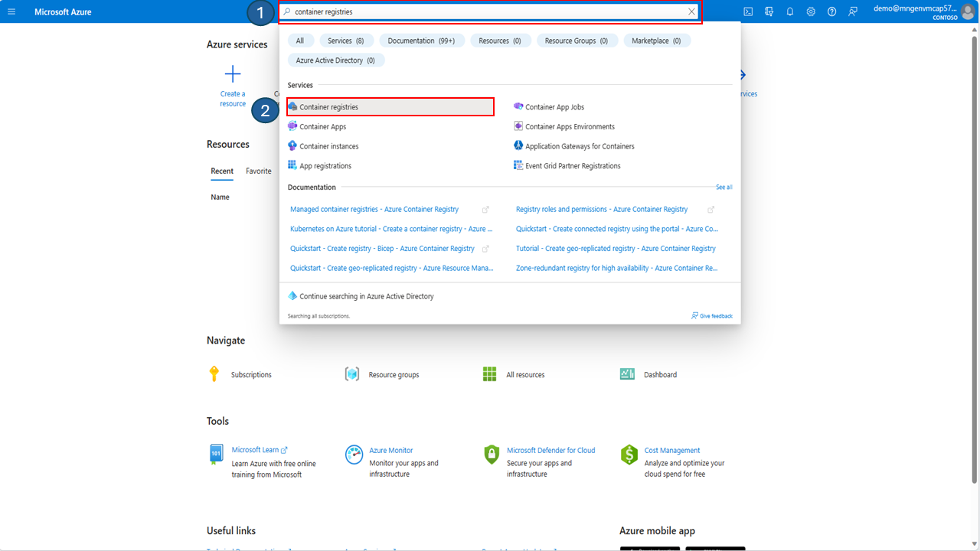Click the Container App Jobs icon

pyautogui.click(x=518, y=106)
